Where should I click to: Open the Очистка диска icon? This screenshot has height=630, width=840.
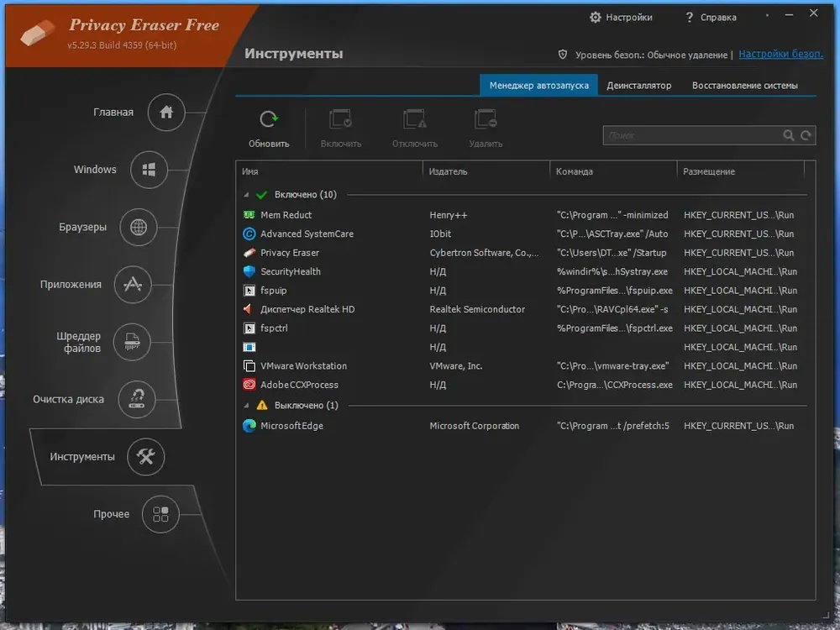(137, 399)
